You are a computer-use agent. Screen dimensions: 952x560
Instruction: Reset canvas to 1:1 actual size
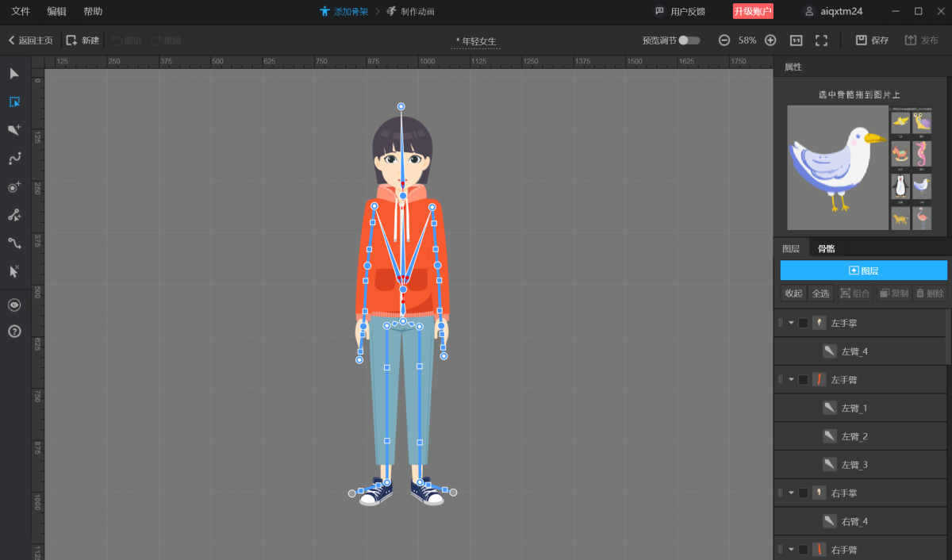click(796, 40)
